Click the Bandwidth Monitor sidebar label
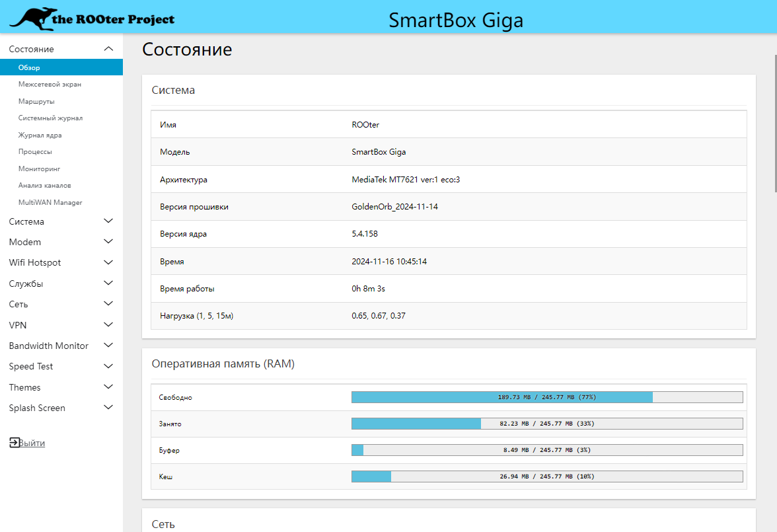 (x=49, y=346)
